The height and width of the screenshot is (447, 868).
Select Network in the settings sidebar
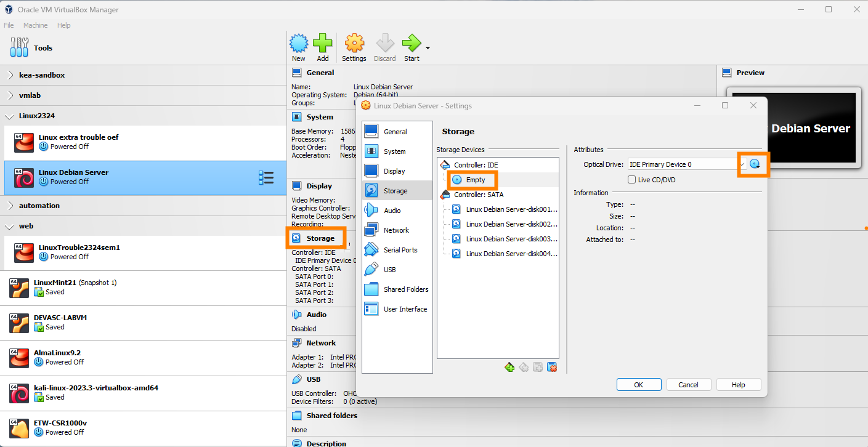pos(395,230)
